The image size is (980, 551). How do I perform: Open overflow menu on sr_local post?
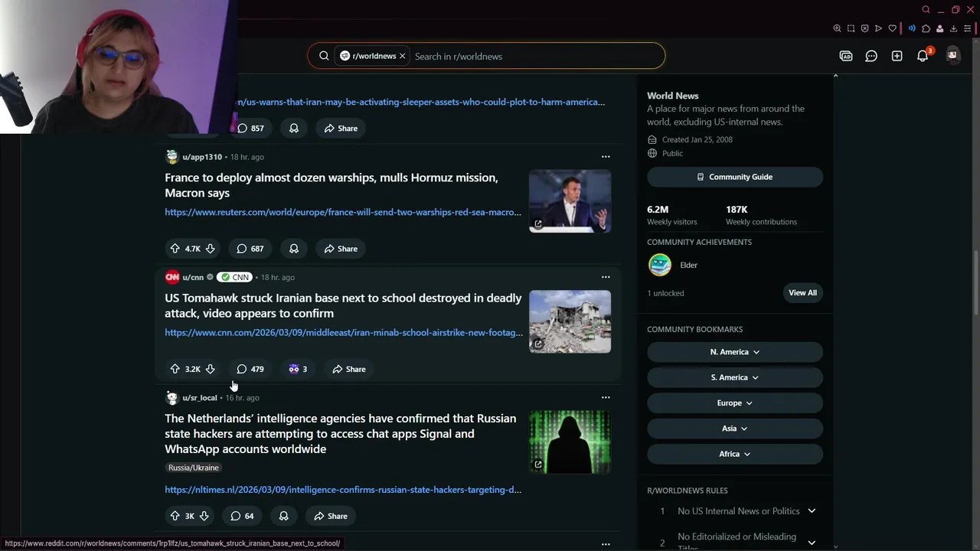(606, 397)
